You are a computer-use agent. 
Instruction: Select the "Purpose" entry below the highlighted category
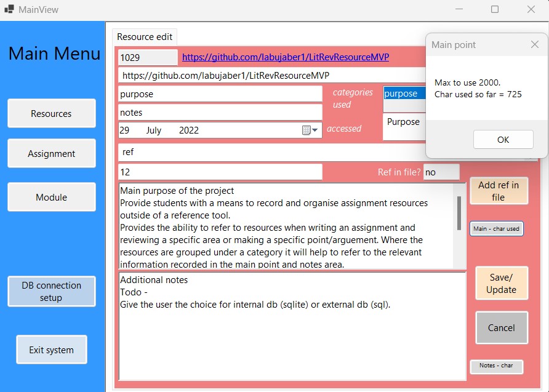click(x=404, y=121)
